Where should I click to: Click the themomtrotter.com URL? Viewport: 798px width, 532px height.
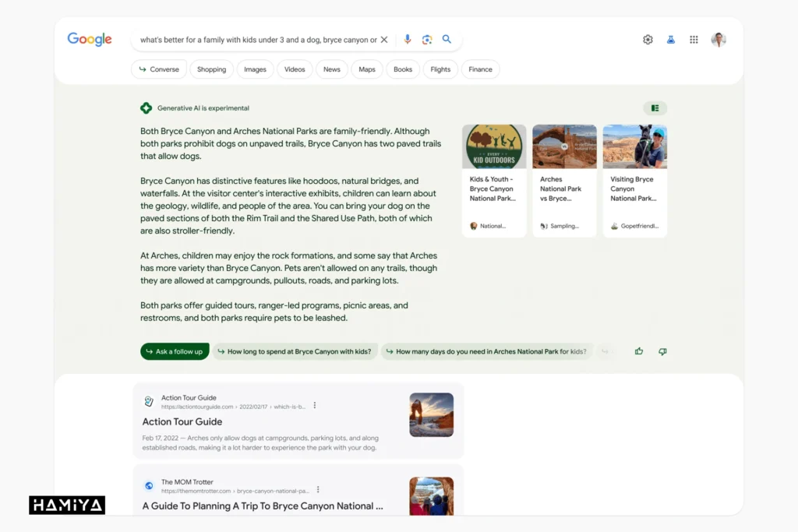(235, 491)
